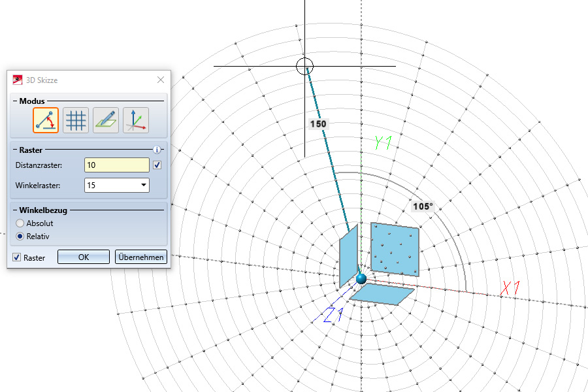Image resolution: width=588 pixels, height=392 pixels.
Task: Choose the Absolut angle reference option
Action: 20,223
